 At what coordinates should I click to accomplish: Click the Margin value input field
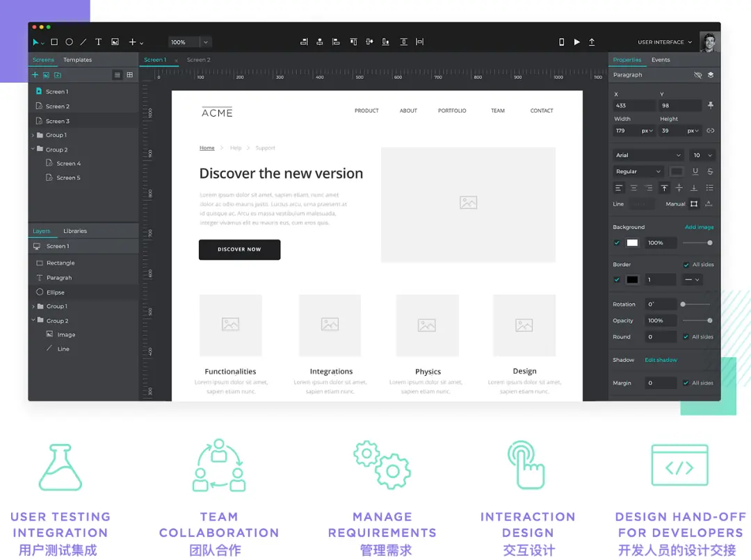click(660, 383)
